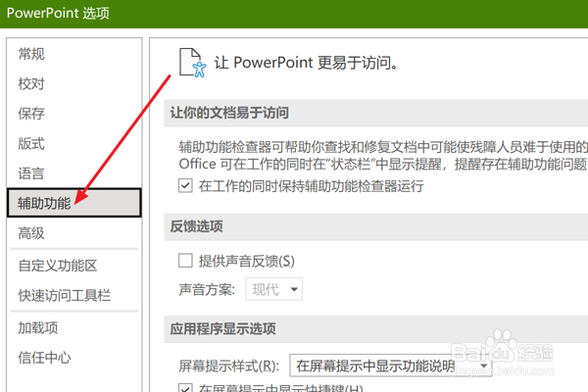Toggle 在屏幕提示中显示快捷键 checkbox
588x392 pixels.
click(185, 388)
